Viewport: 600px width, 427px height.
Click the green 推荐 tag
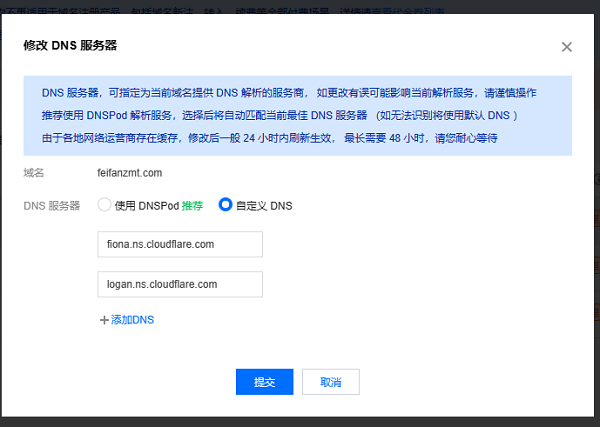[192, 206]
